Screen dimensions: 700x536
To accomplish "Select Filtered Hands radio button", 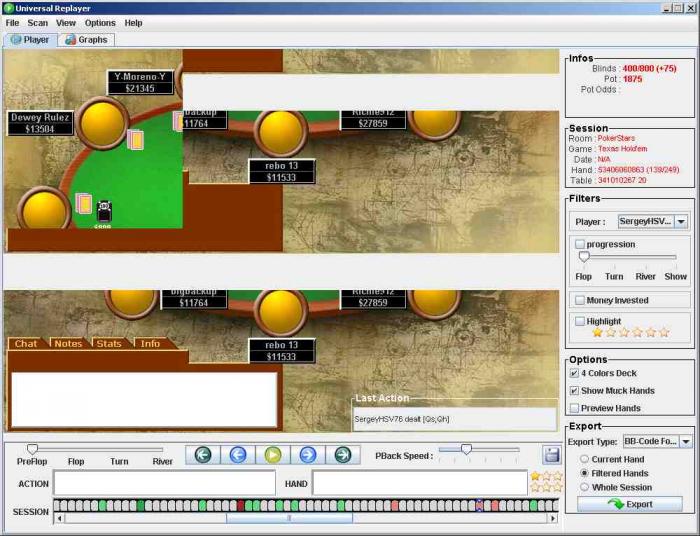I will [x=584, y=473].
